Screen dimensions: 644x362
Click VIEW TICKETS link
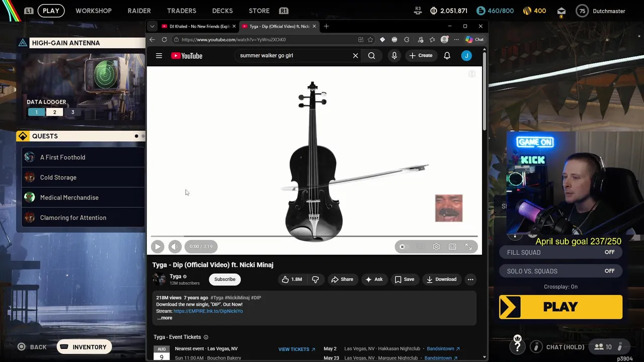click(x=296, y=349)
